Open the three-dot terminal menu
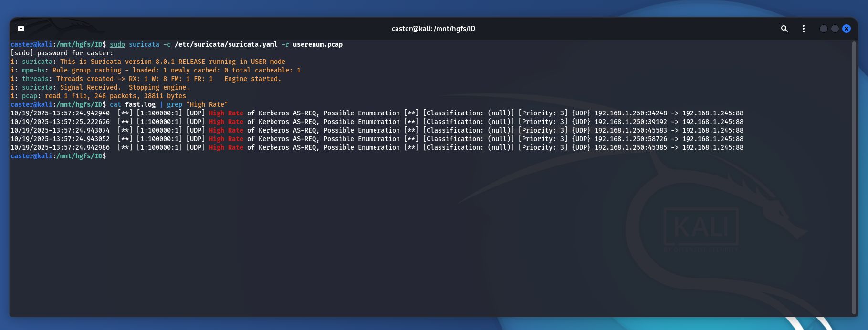Viewport: 868px width, 330px height. click(x=804, y=29)
